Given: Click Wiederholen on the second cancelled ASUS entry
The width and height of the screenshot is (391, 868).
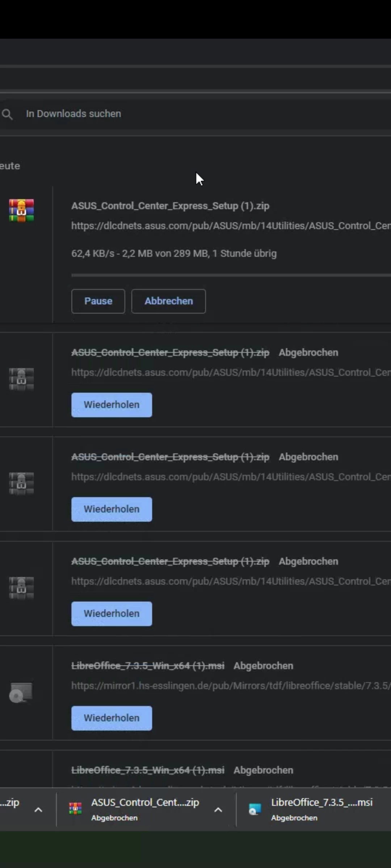Looking at the screenshot, I should click(x=112, y=509).
